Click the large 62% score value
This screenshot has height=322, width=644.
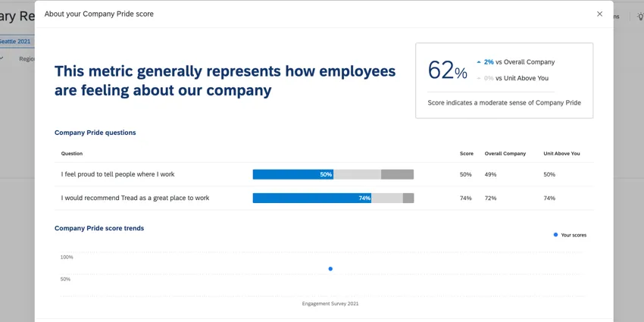(447, 70)
